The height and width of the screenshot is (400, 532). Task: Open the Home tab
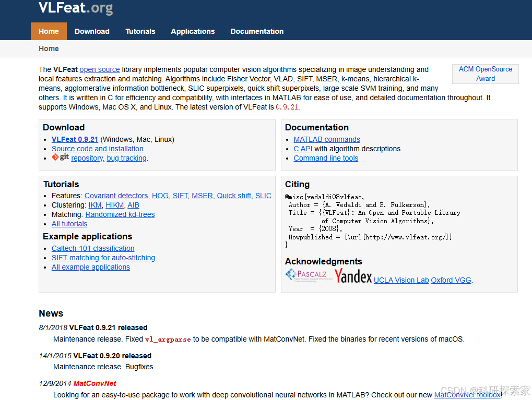tap(49, 31)
